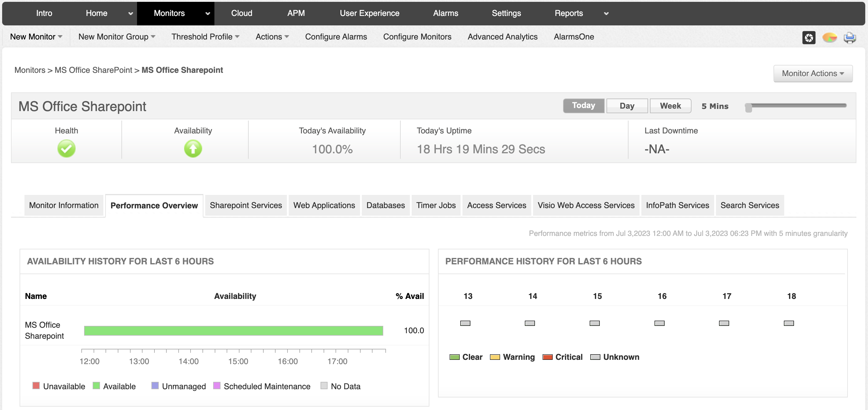868x410 pixels.
Task: Click the 5 Mins granularity slider handle
Action: click(748, 108)
